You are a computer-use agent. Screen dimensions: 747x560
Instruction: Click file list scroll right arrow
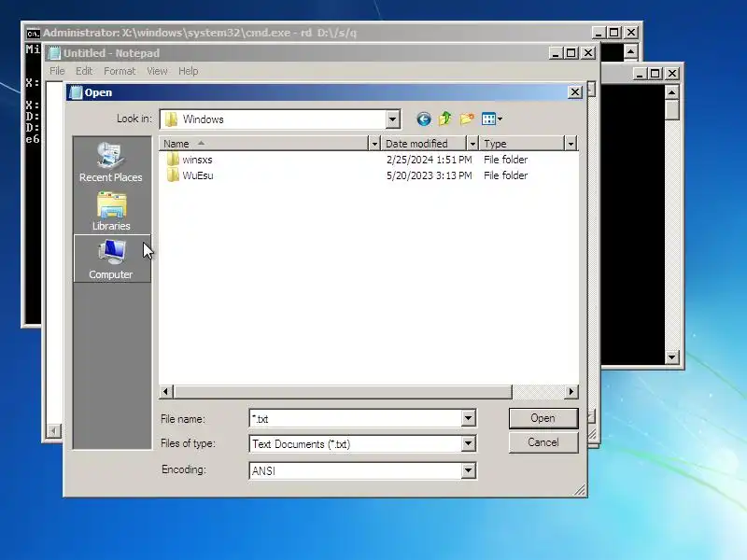[571, 392]
